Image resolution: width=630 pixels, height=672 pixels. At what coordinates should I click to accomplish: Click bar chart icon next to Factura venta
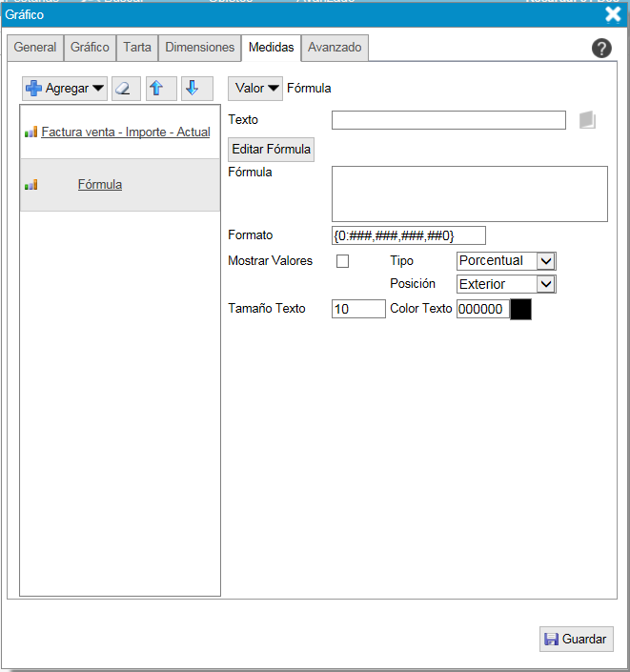[x=31, y=132]
